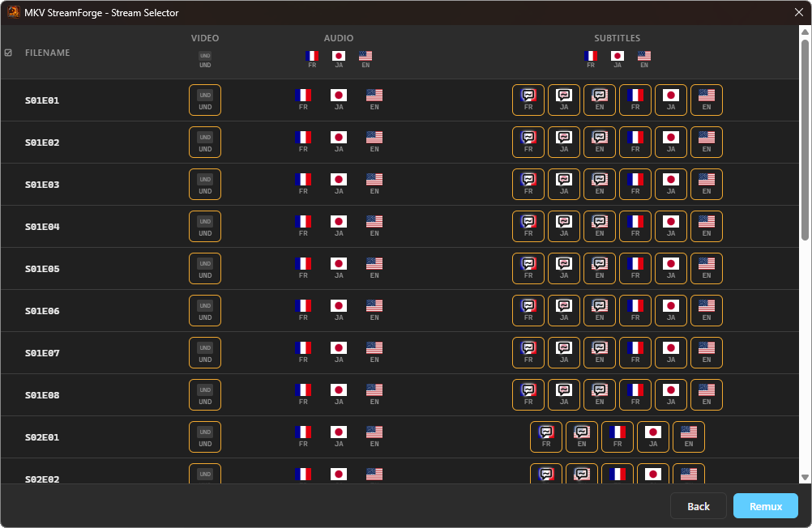Toggle header Japanese audio flag
The width and height of the screenshot is (812, 528).
click(x=339, y=60)
